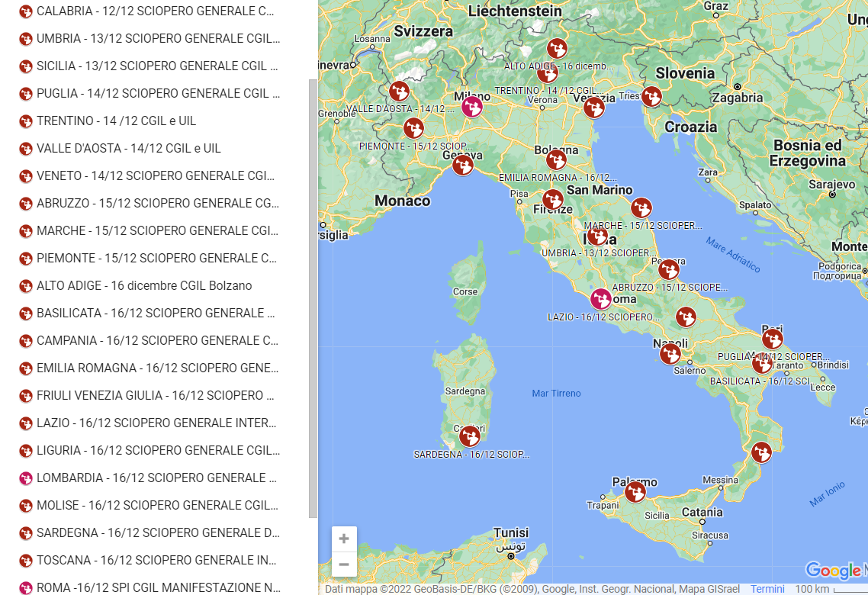Select ROMA - 16/12 SPI CGIL list entry

pos(159,587)
